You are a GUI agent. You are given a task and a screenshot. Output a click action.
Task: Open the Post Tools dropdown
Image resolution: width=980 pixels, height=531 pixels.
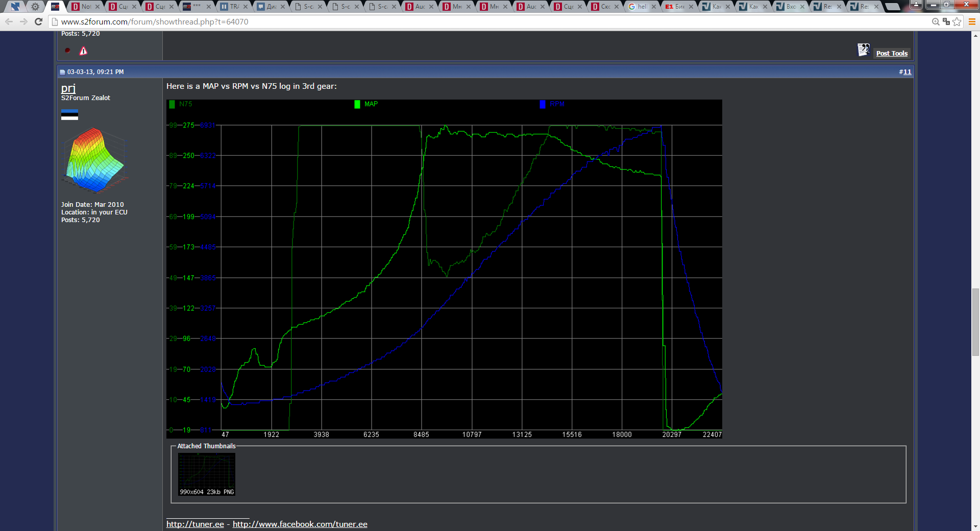pyautogui.click(x=891, y=53)
